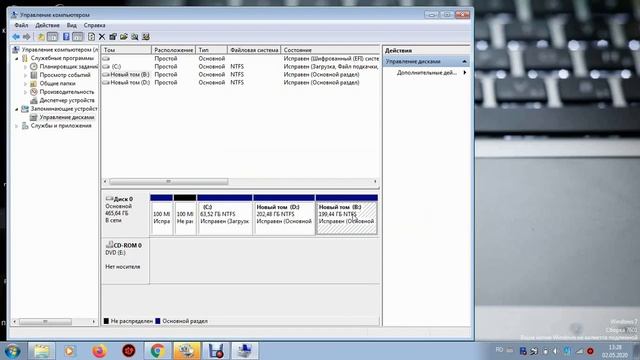Click the blue Основной раздел legend swatch
Screen dimensions: 640x360
click(x=158, y=321)
